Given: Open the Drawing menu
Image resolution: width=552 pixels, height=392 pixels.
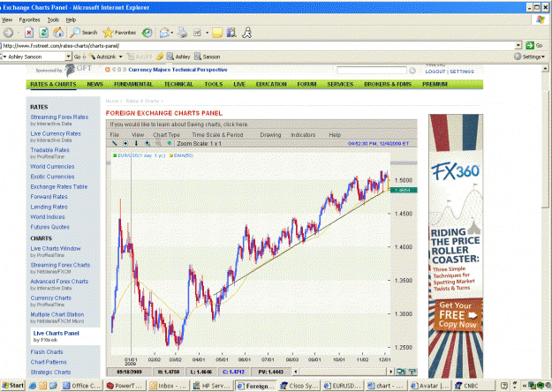Looking at the screenshot, I should coord(270,135).
